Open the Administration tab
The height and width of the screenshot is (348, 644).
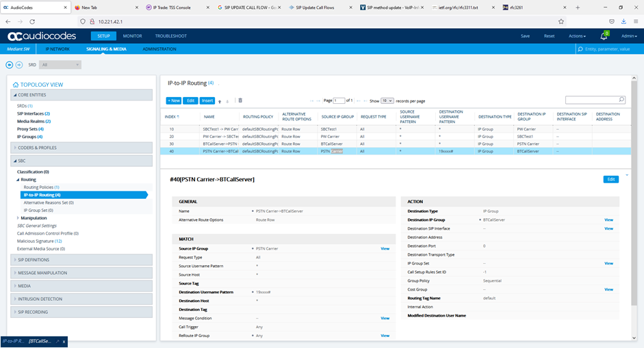pos(159,49)
